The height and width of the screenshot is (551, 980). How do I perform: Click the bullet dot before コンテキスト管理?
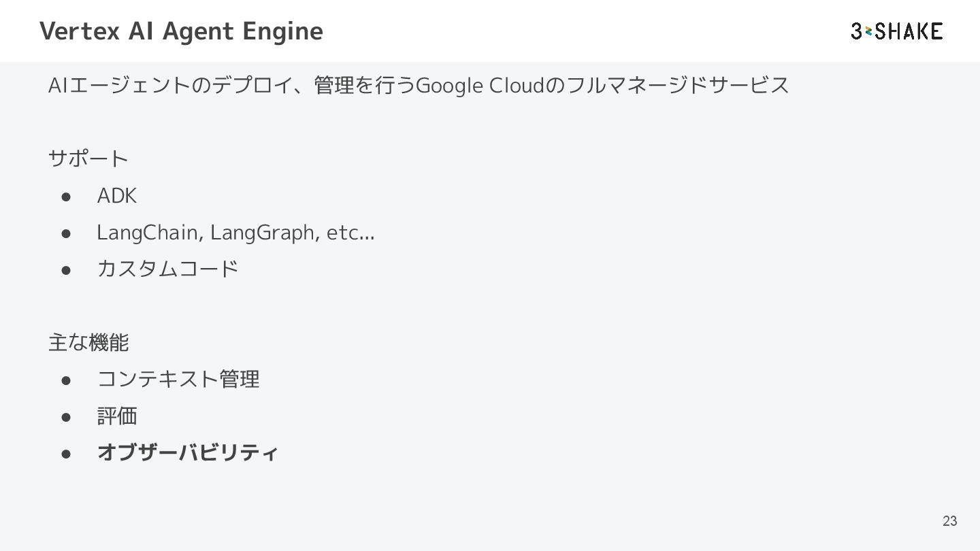(x=66, y=380)
